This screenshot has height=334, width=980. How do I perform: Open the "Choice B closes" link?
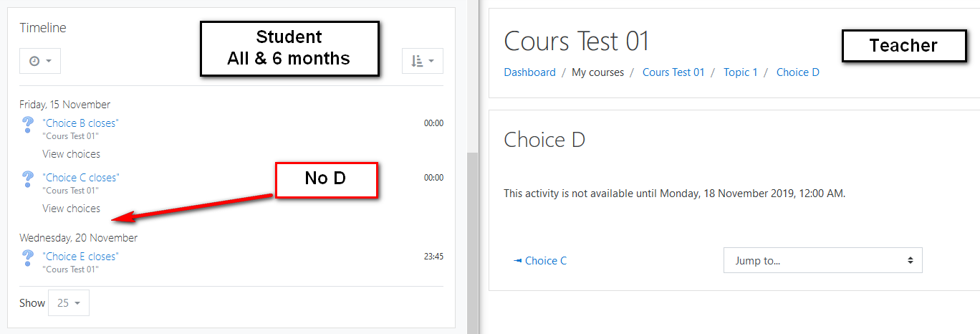coord(80,123)
